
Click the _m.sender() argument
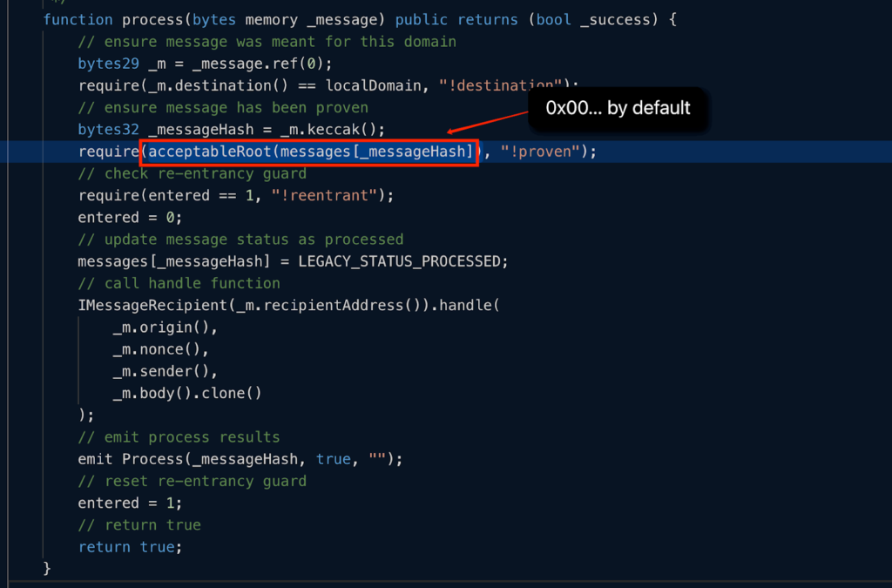(165, 371)
